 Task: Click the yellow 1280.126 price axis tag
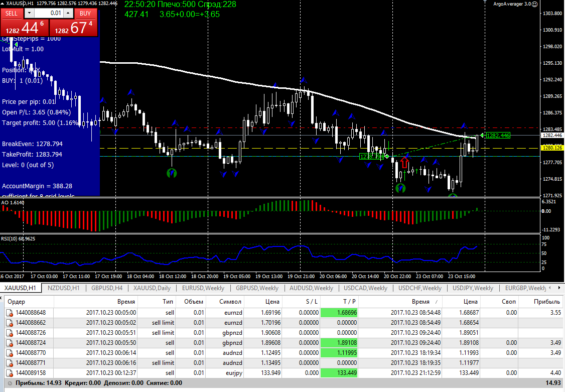coord(552,148)
